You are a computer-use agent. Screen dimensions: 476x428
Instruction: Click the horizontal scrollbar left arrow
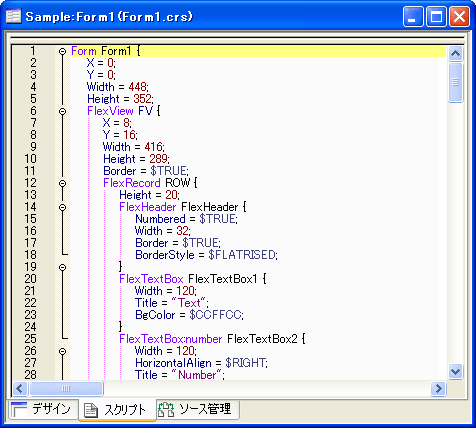click(20, 388)
